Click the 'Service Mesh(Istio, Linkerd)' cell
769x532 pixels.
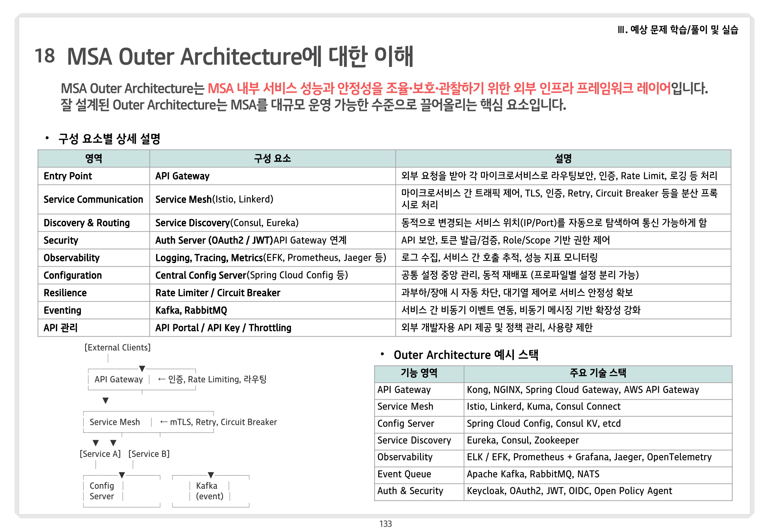tap(272, 199)
